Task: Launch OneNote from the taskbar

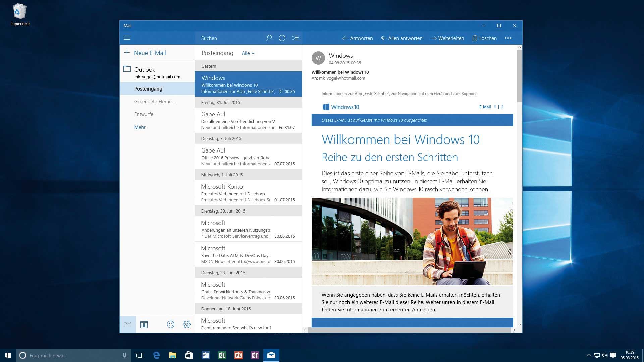Action: click(255, 355)
